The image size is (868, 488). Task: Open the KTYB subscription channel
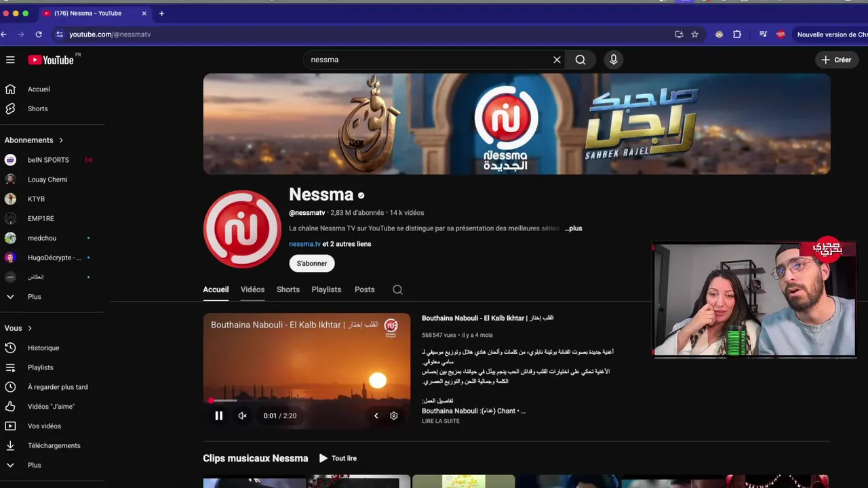[x=36, y=199]
